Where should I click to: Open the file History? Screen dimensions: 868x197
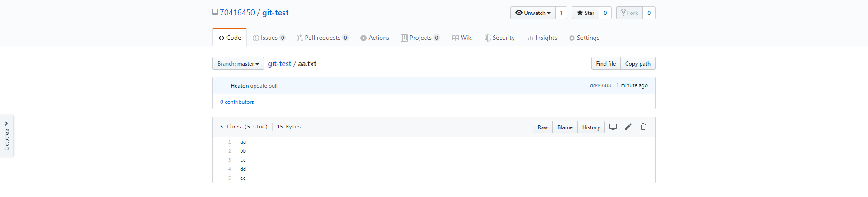pos(591,127)
